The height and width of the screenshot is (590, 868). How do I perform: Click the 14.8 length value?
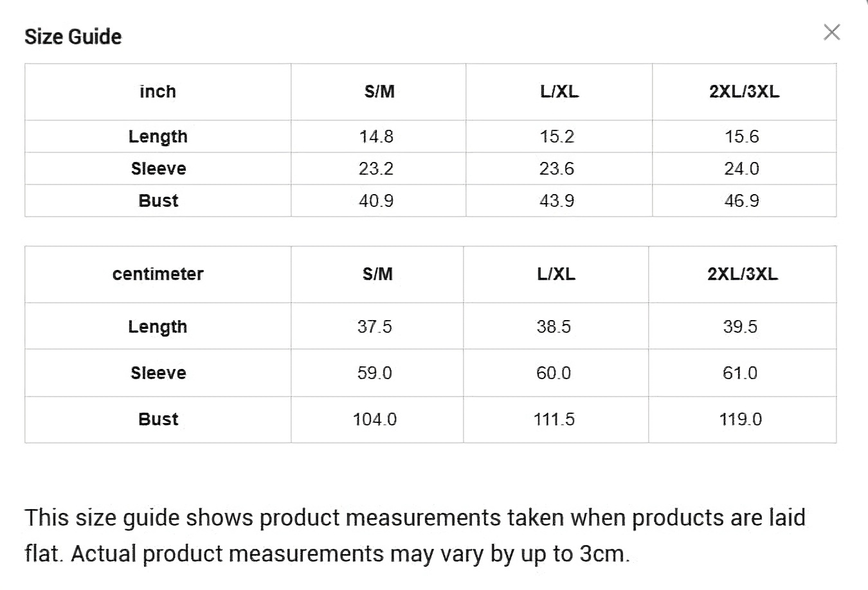[x=377, y=136]
